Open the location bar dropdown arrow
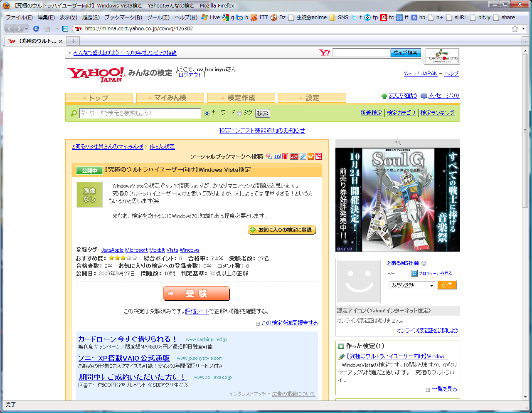The width and height of the screenshot is (532, 413). click(x=523, y=29)
